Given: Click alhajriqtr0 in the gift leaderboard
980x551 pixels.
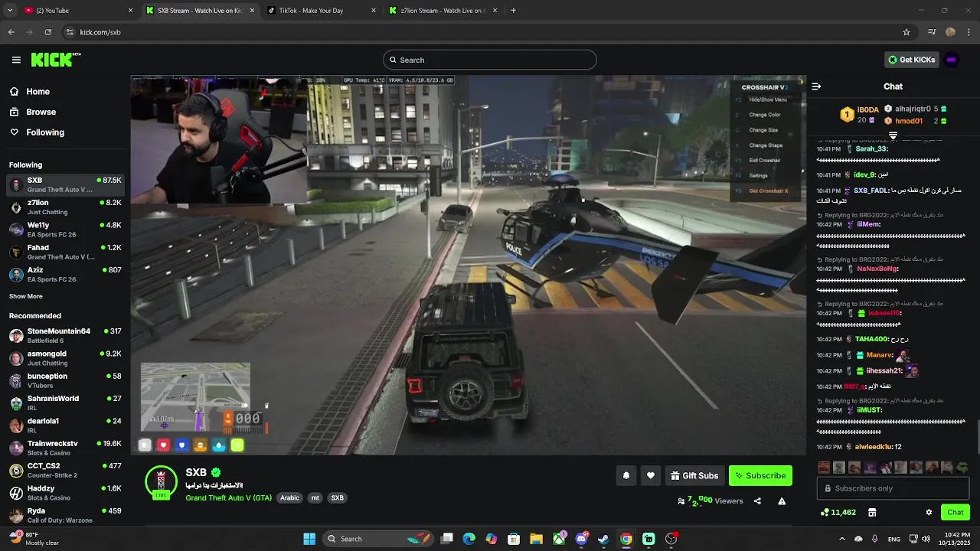Looking at the screenshot, I should click(x=916, y=109).
